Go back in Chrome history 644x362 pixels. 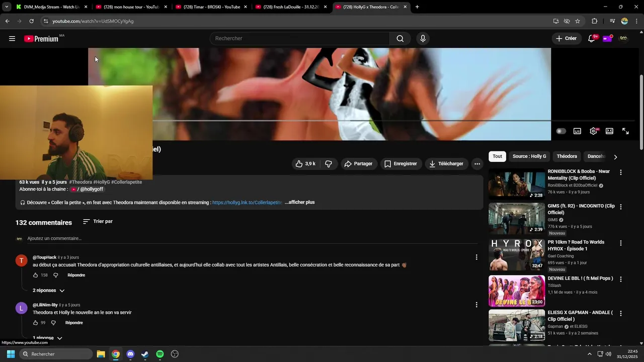point(7,21)
